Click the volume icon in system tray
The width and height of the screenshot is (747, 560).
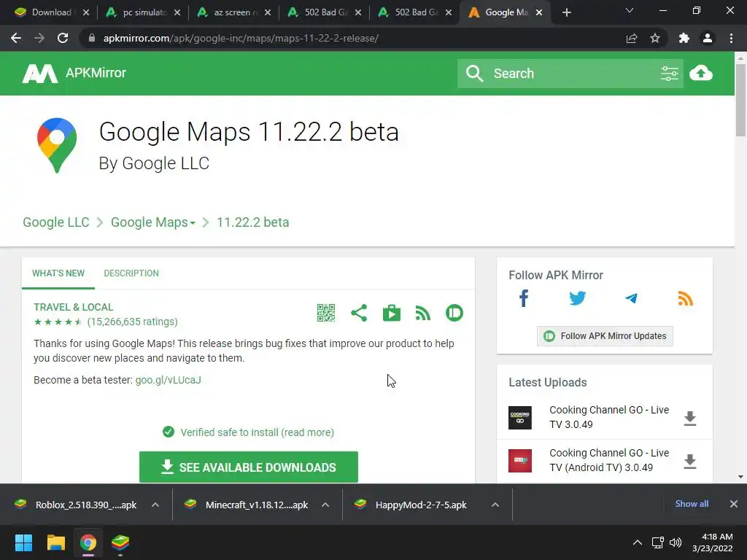click(675, 542)
